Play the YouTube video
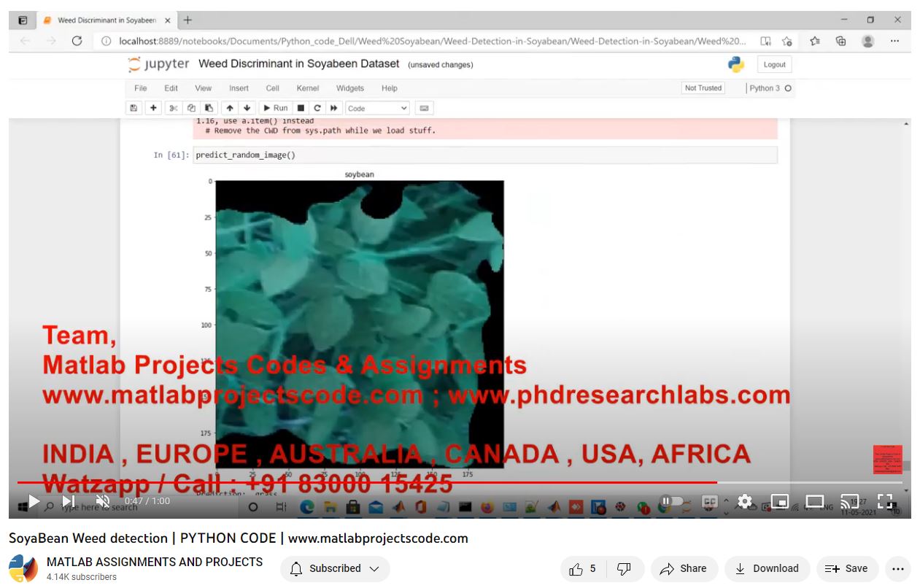This screenshot has width=920, height=588. pyautogui.click(x=34, y=501)
